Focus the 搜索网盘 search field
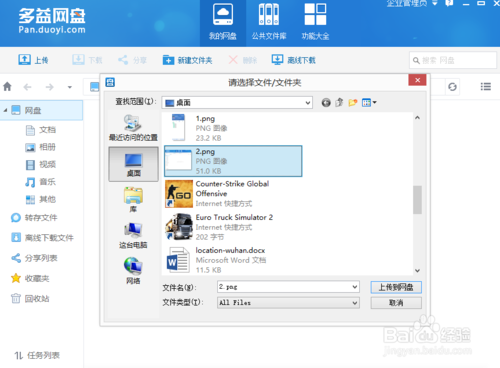Viewport: 500px width, 368px height. (x=453, y=60)
